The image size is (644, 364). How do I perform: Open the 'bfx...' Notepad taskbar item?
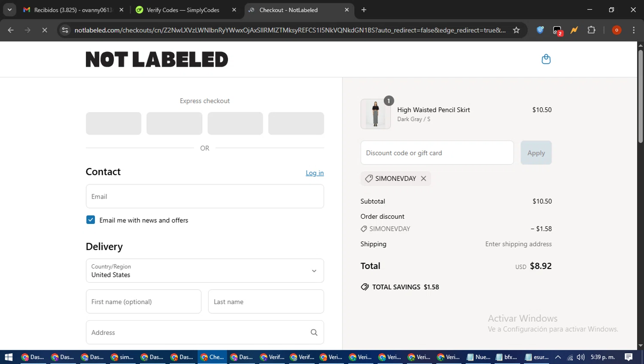point(507,357)
